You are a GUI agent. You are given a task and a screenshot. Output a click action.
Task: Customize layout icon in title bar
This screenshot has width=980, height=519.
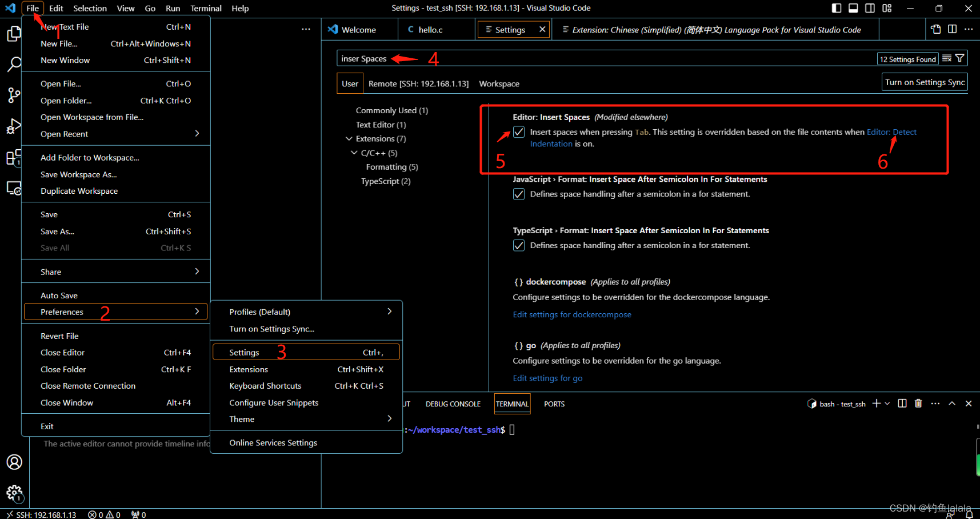tap(887, 8)
